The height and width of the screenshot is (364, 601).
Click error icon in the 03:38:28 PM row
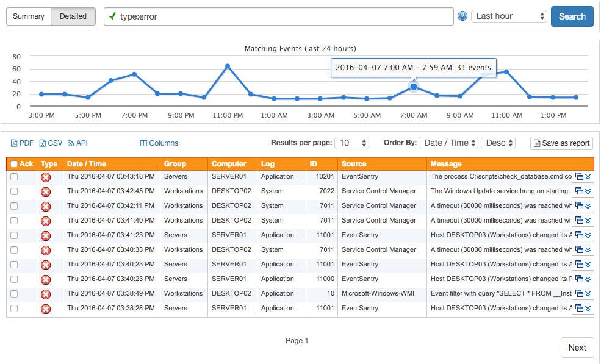tap(46, 309)
